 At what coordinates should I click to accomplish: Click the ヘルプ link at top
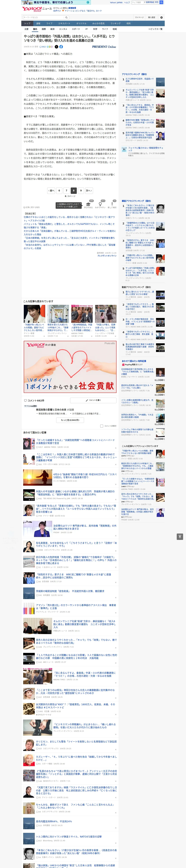tap(127, 2)
